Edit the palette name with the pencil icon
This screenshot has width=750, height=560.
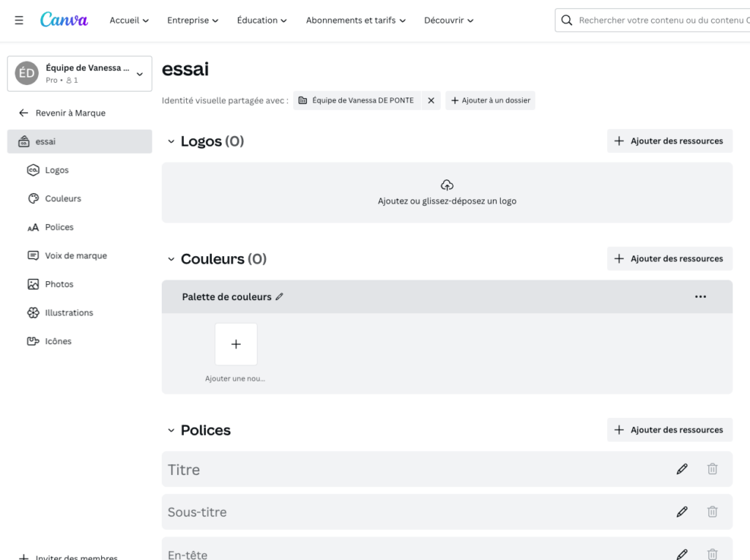(279, 296)
